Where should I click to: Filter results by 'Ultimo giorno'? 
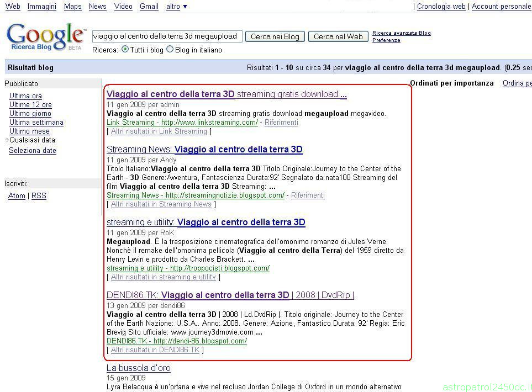point(30,114)
